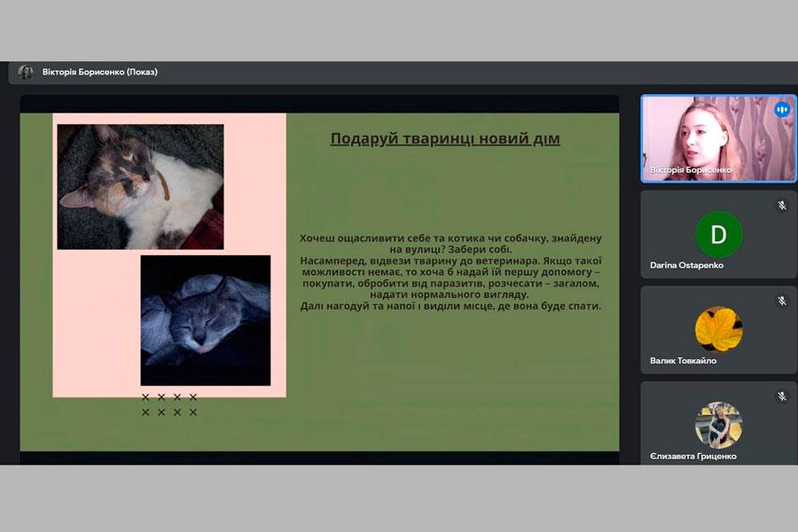
Task: Click the Валик Товкайло name label
Action: pyautogui.click(x=683, y=361)
